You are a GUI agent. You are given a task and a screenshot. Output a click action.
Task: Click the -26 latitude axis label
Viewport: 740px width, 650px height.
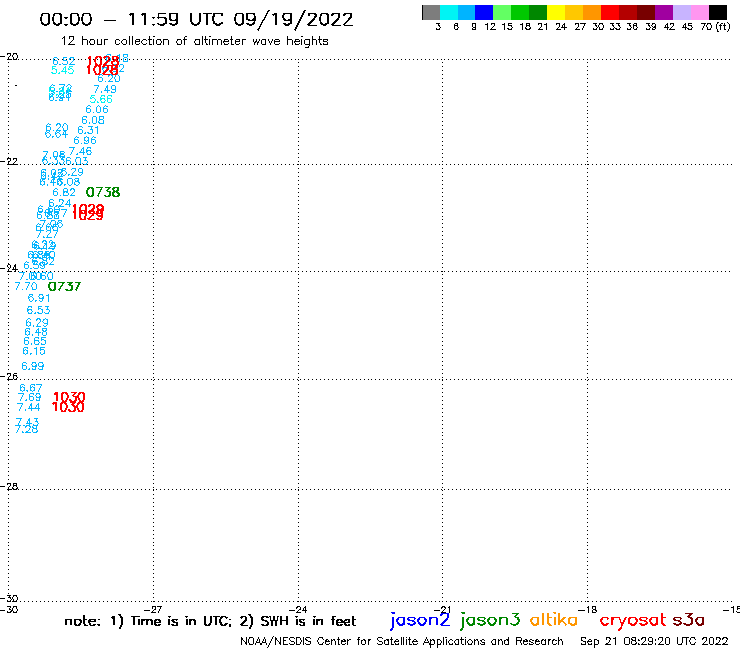click(x=9, y=377)
